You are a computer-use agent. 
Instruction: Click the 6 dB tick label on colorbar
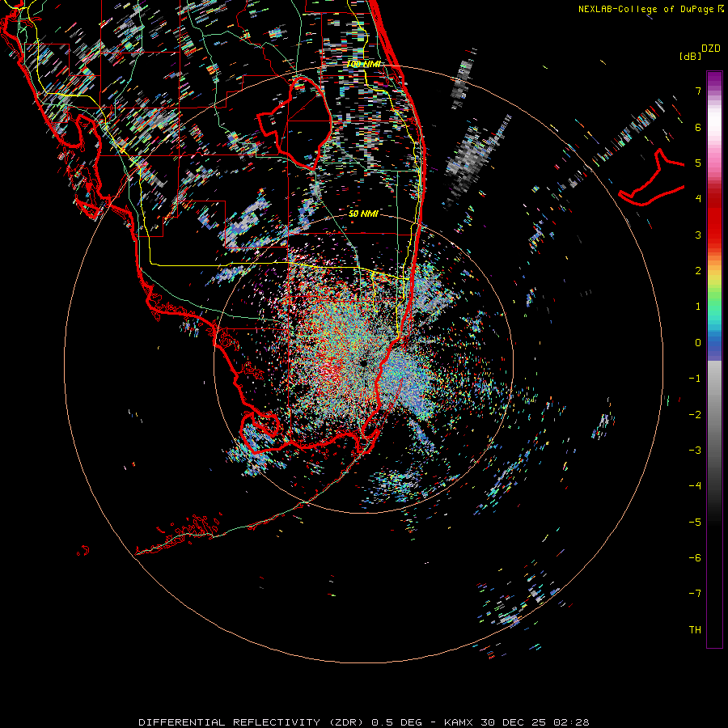(698, 127)
